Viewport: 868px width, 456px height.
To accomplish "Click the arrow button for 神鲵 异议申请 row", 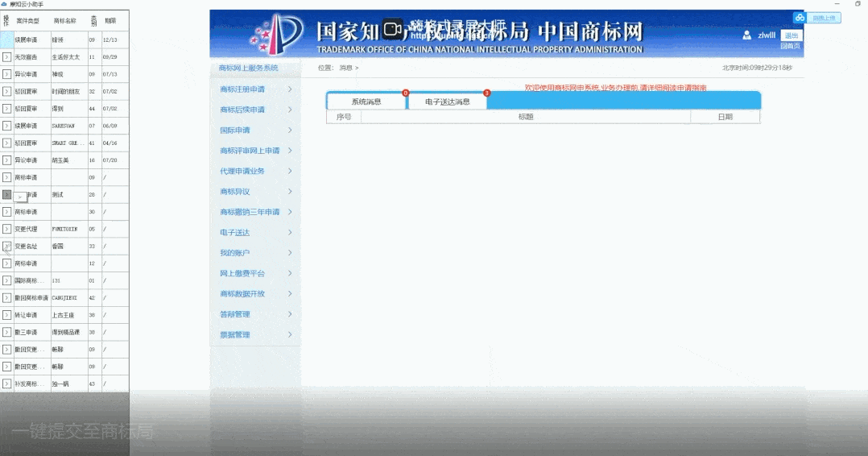I will click(x=6, y=74).
